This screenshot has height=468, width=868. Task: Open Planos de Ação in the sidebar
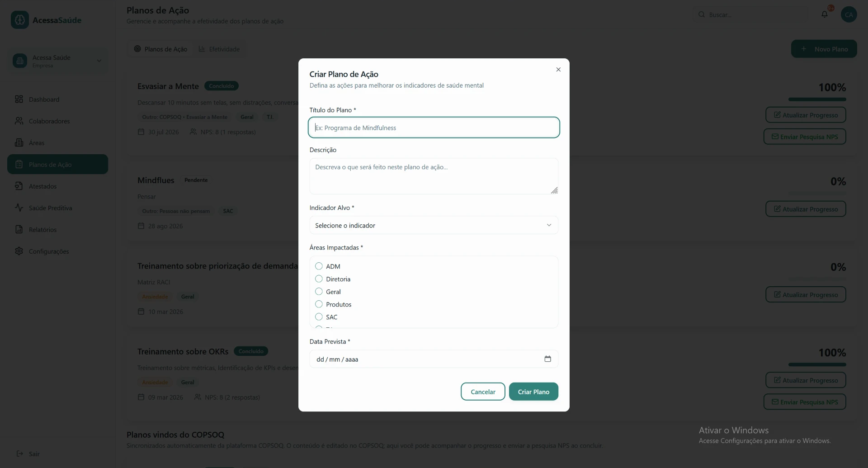click(57, 164)
